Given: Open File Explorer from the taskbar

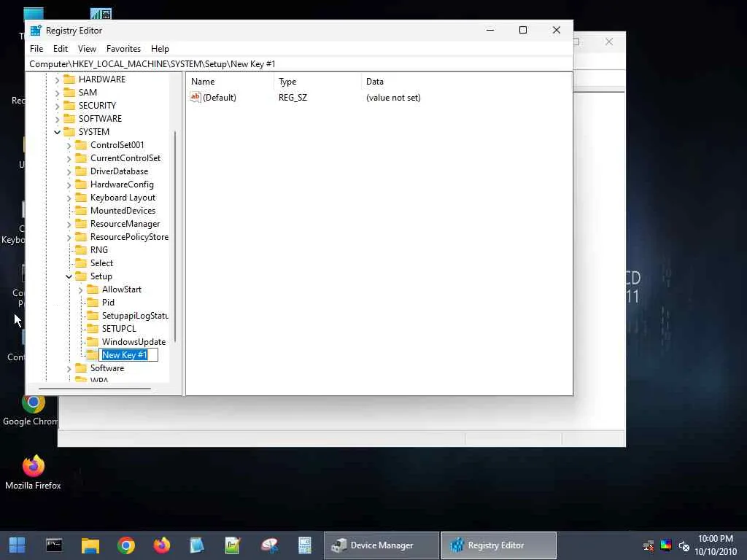Looking at the screenshot, I should coord(90,545).
